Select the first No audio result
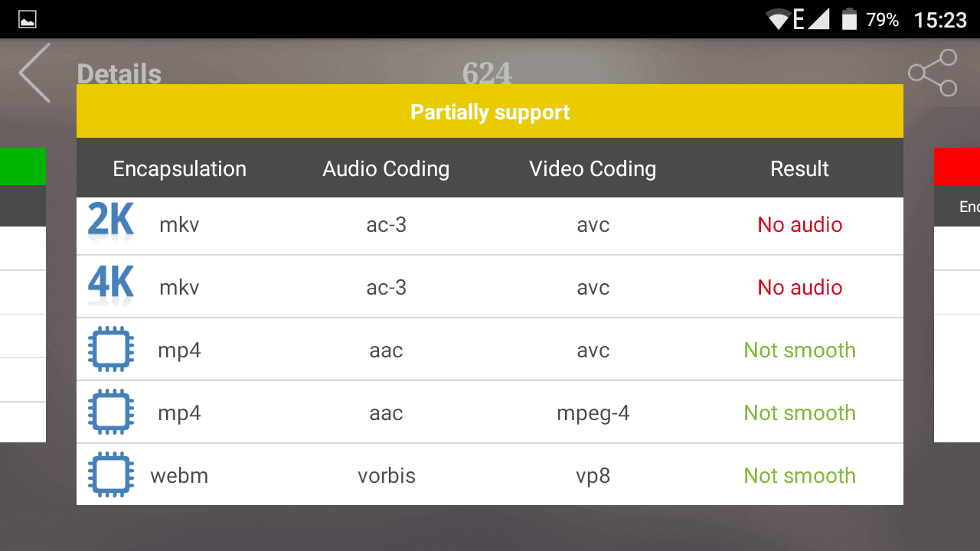 (x=799, y=224)
